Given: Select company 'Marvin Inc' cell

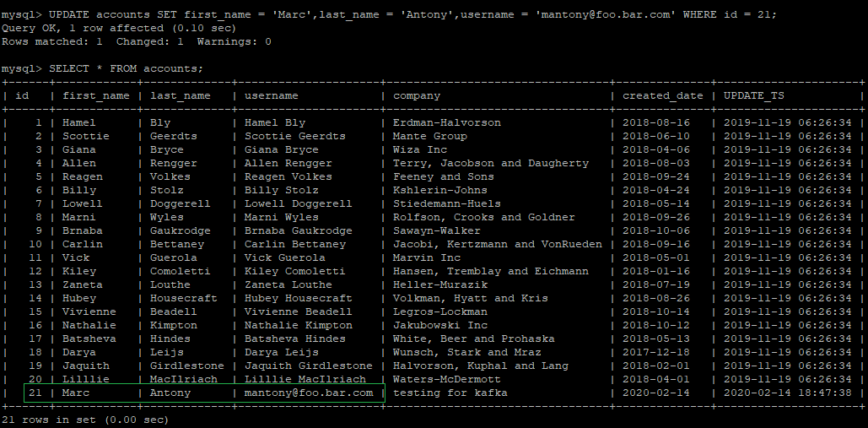Looking at the screenshot, I should (x=427, y=257).
